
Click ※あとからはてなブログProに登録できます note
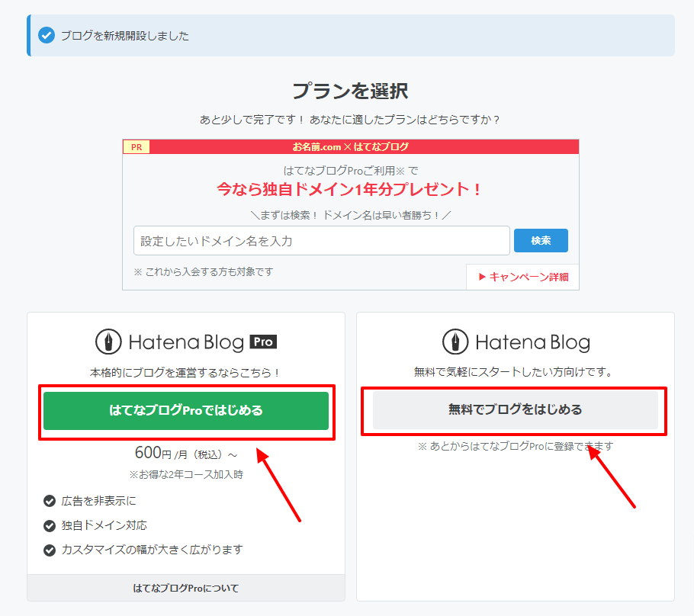[x=516, y=446]
